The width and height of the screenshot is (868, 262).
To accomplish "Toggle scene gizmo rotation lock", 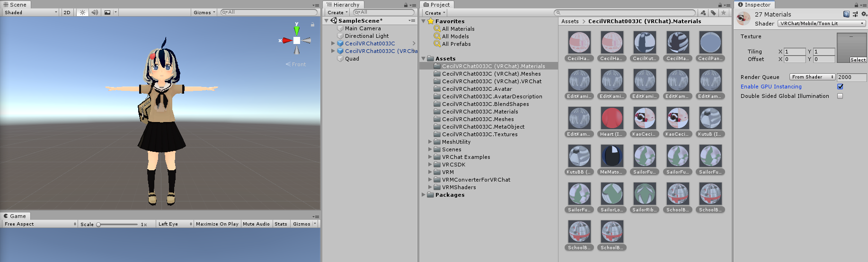I will 312,24.
